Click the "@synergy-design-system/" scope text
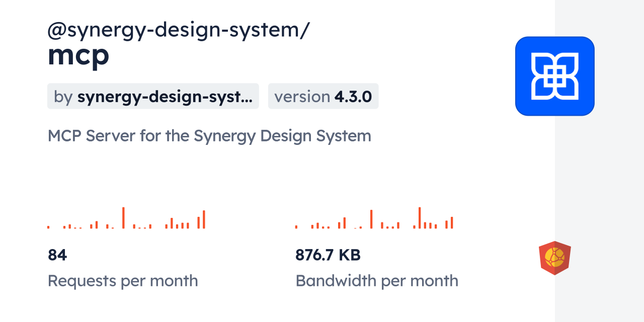This screenshot has height=322, width=644. pos(179,30)
